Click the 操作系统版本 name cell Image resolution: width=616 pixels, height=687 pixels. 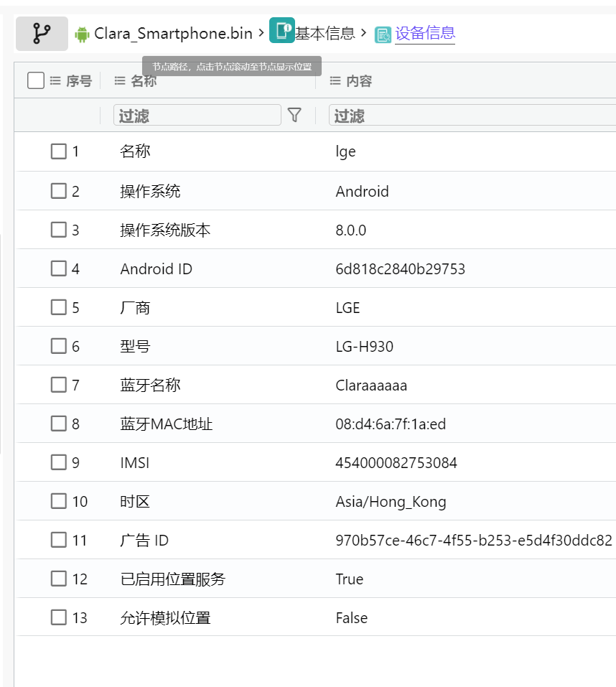point(165,230)
